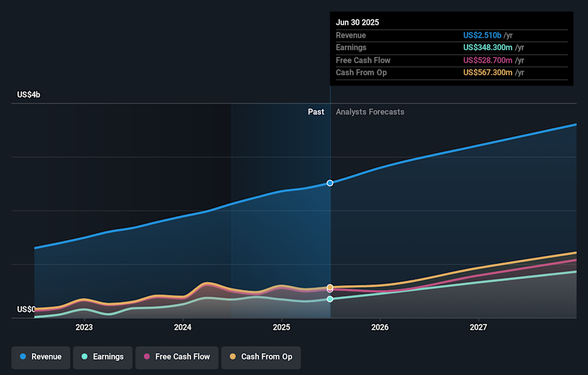Screen dimensions: 588x375
Task: Click the US$567.300m Cash From Op value
Action: 487,72
